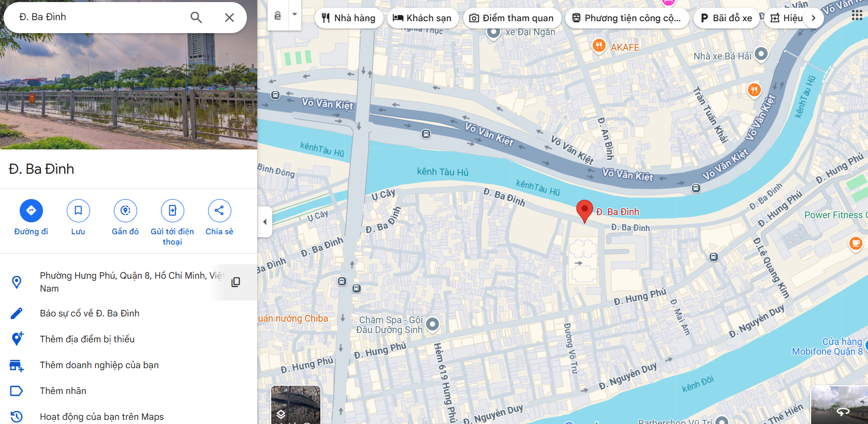Save the place with the Lưu icon
The width and height of the screenshot is (868, 424).
pos(78,210)
